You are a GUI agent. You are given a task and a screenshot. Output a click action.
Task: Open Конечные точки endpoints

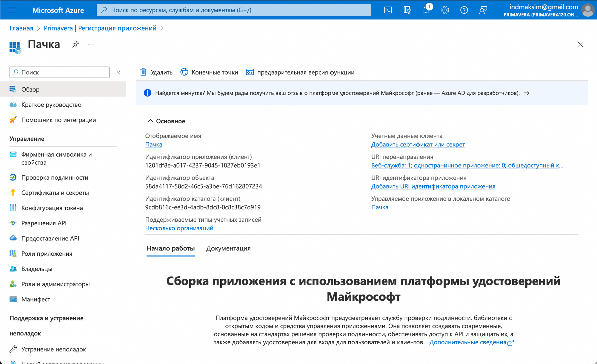(x=209, y=72)
